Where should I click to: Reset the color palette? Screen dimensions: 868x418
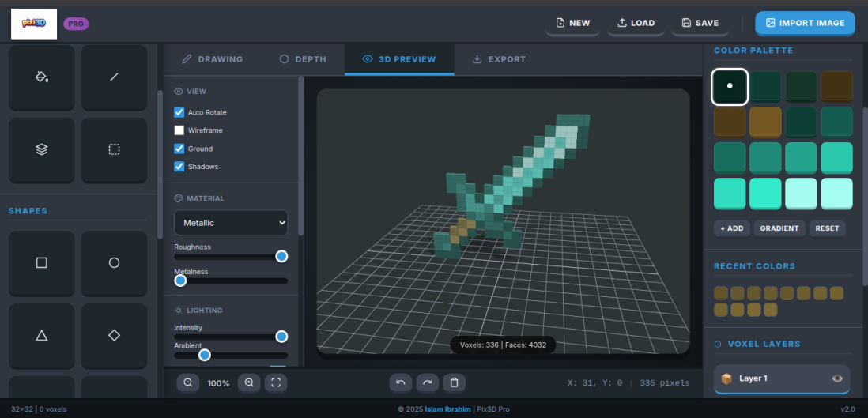[828, 228]
